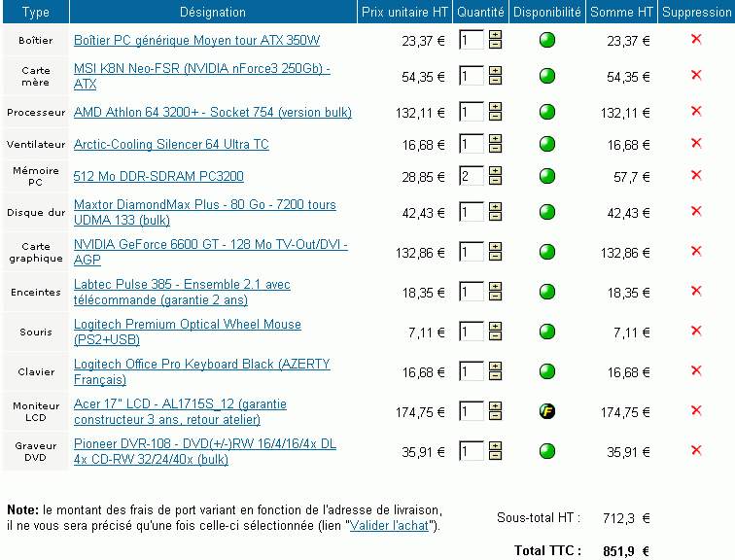Decrease Ventilateur quantity with minus

tap(495, 149)
